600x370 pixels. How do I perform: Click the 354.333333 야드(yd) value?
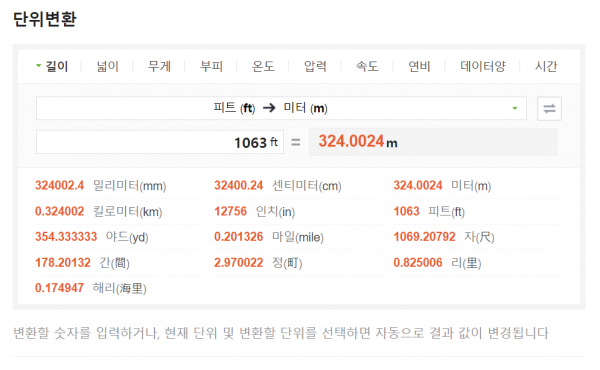(92, 237)
